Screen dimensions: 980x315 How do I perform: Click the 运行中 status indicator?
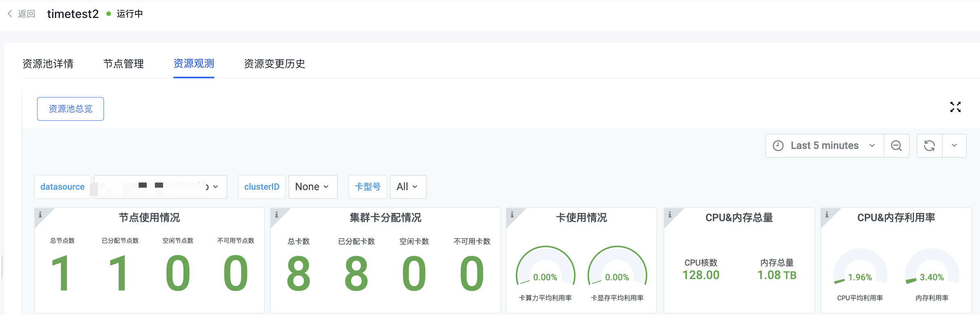pos(125,14)
